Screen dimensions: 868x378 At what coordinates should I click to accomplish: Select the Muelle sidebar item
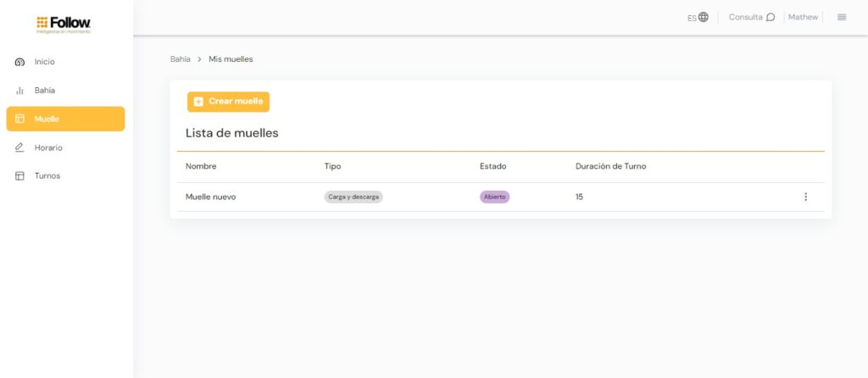pyautogui.click(x=65, y=119)
